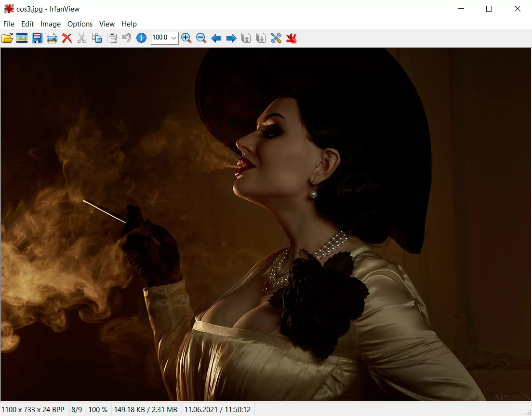Open the Options menu
Image resolution: width=532 pixels, height=416 pixels.
coord(80,24)
